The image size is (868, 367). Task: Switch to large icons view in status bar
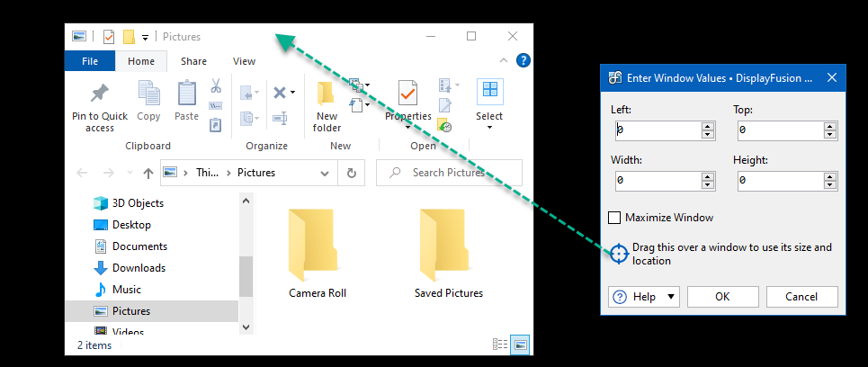click(x=520, y=345)
